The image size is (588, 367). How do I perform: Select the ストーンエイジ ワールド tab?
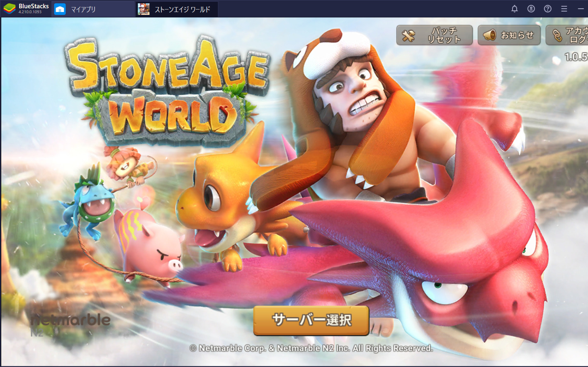(177, 9)
